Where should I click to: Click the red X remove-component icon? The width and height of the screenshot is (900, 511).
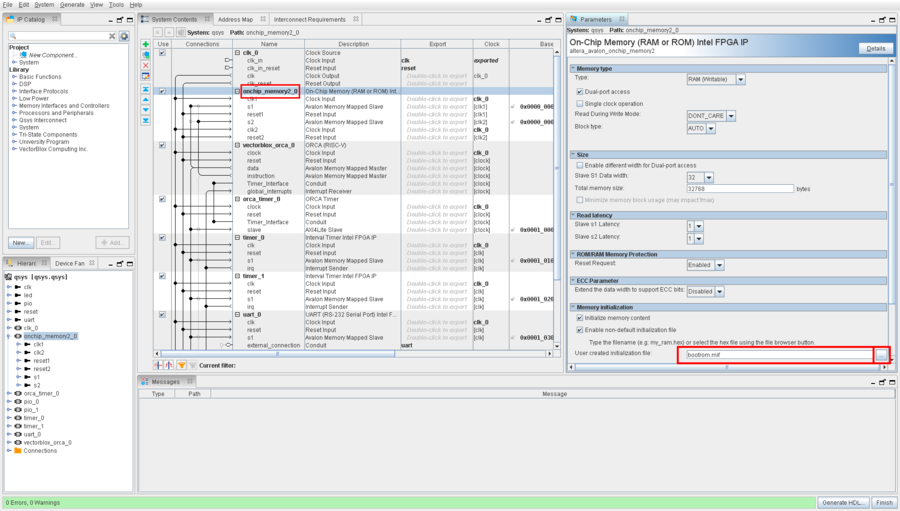point(146,65)
